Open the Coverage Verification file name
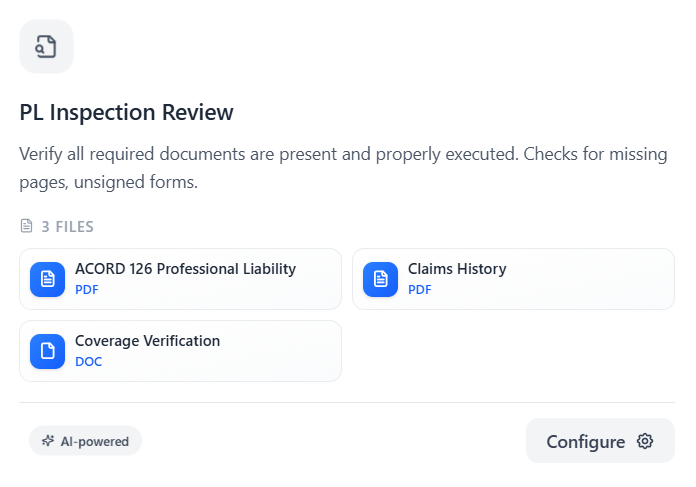Screen dimensions: 696x487 click(x=147, y=341)
